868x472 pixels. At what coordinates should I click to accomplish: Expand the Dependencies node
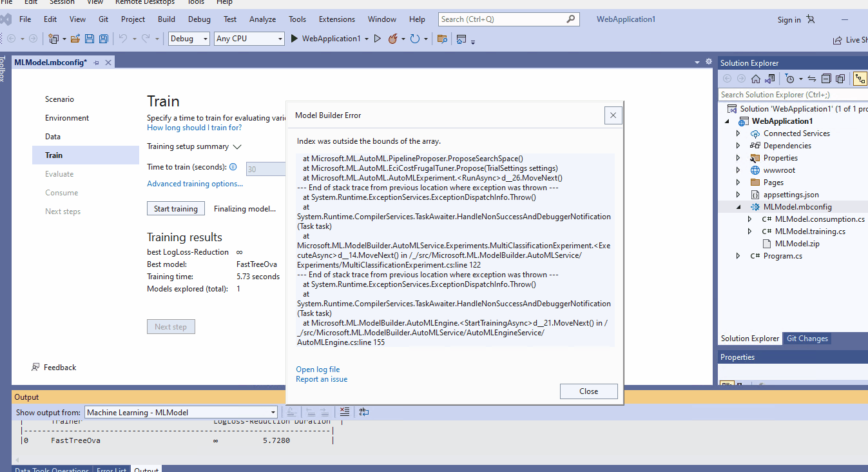[738, 146]
